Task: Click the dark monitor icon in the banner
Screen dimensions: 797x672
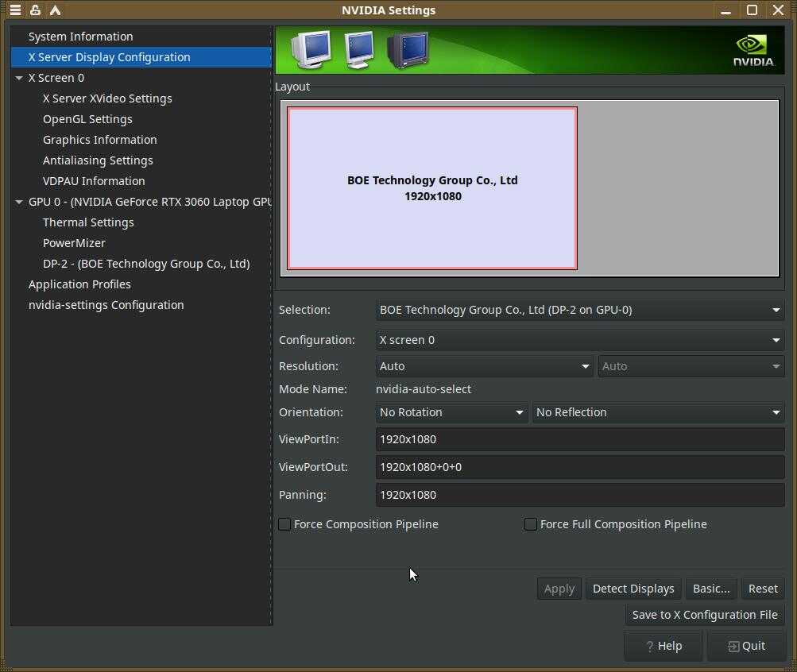Action: (408, 50)
